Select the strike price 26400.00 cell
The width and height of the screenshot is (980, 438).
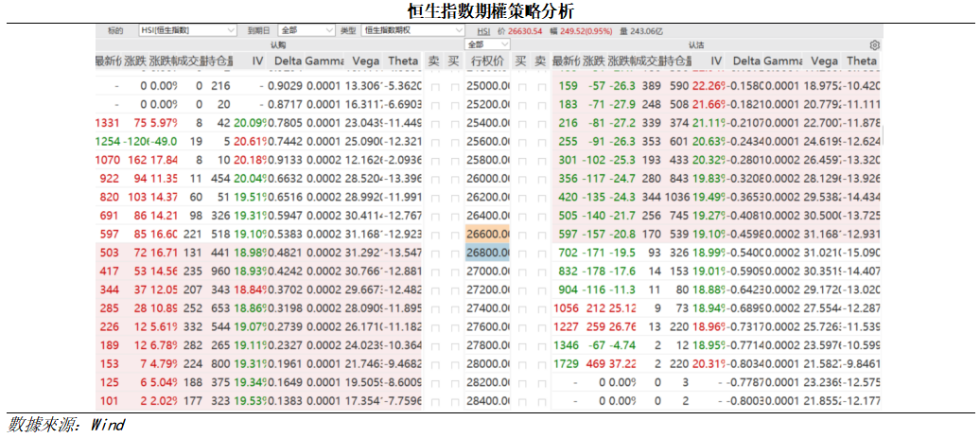pos(487,216)
